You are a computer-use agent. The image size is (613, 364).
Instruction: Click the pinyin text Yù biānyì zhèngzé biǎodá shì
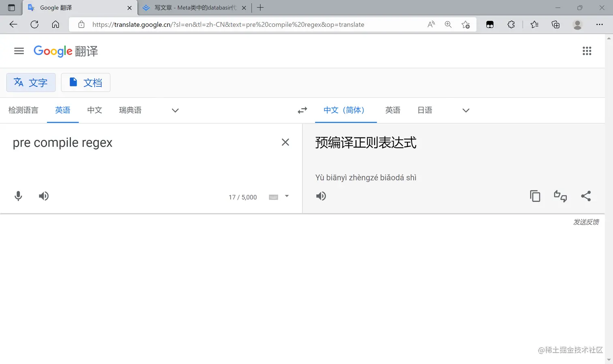(366, 178)
